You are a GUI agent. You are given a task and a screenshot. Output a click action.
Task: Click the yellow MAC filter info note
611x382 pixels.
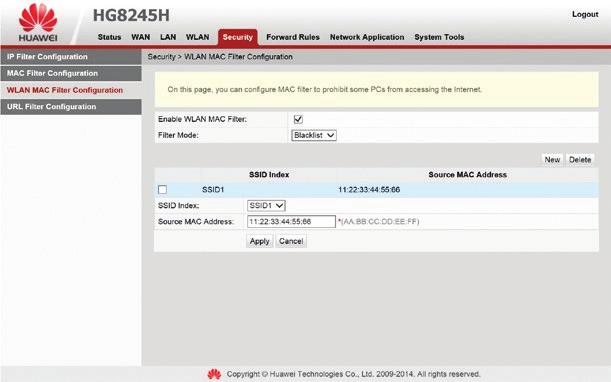point(376,90)
